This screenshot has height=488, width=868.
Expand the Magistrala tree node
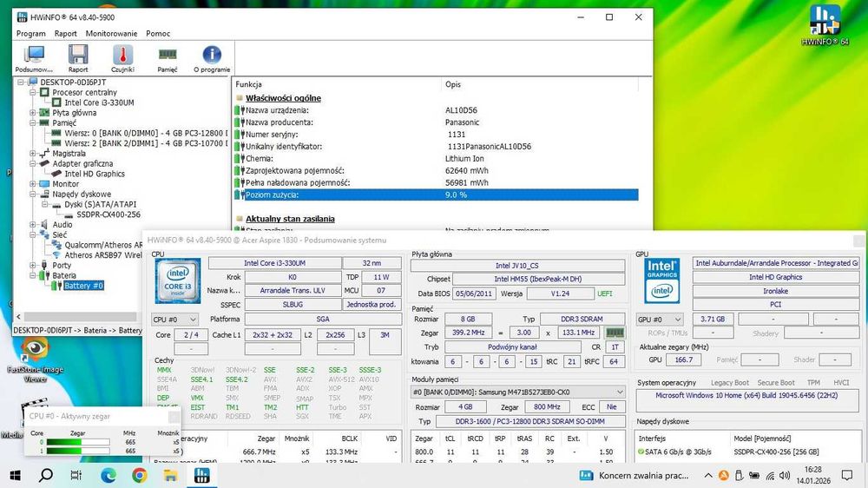click(x=33, y=154)
